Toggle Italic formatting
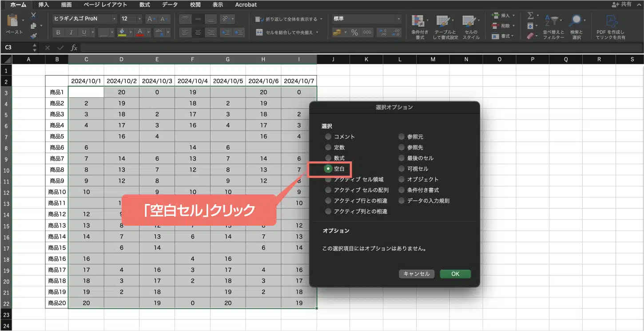This screenshot has height=331, width=644. 71,32
